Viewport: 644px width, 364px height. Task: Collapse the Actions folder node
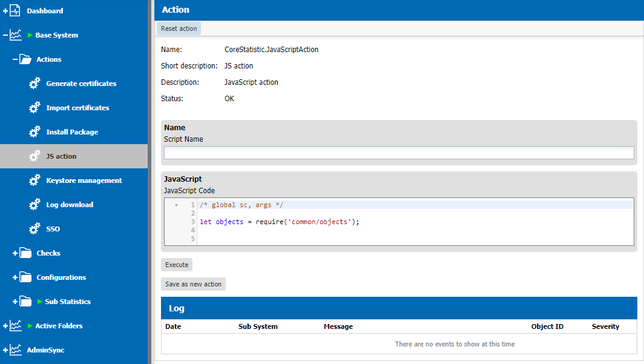pos(15,59)
